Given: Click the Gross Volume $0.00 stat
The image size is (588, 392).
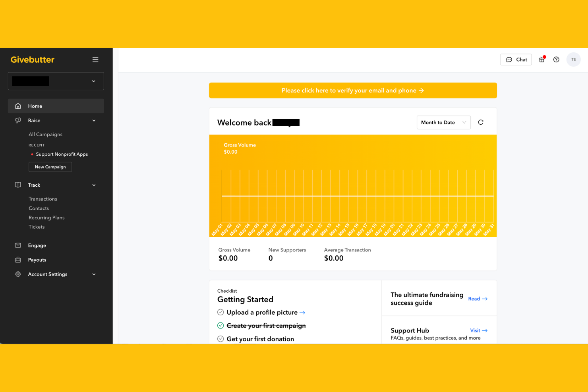Looking at the screenshot, I should [234, 254].
